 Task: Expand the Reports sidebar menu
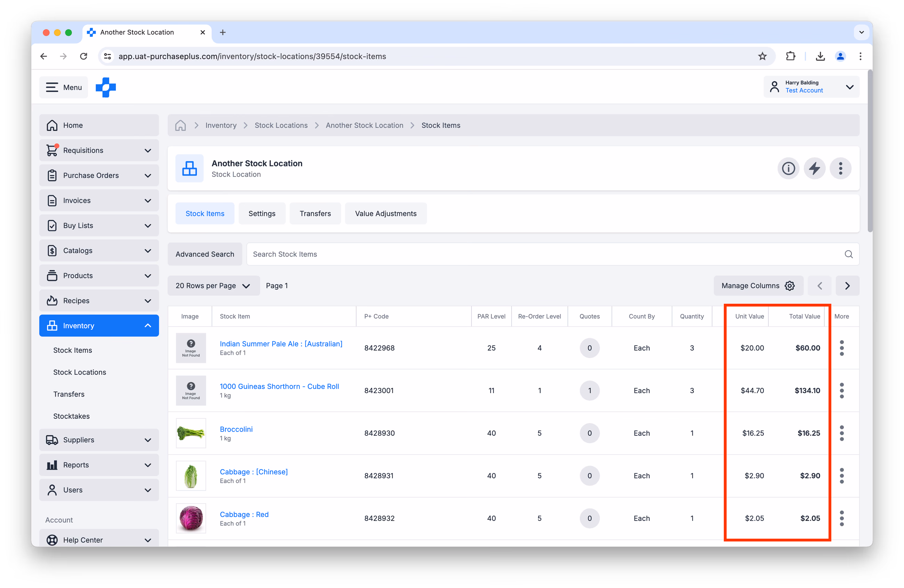pyautogui.click(x=99, y=465)
